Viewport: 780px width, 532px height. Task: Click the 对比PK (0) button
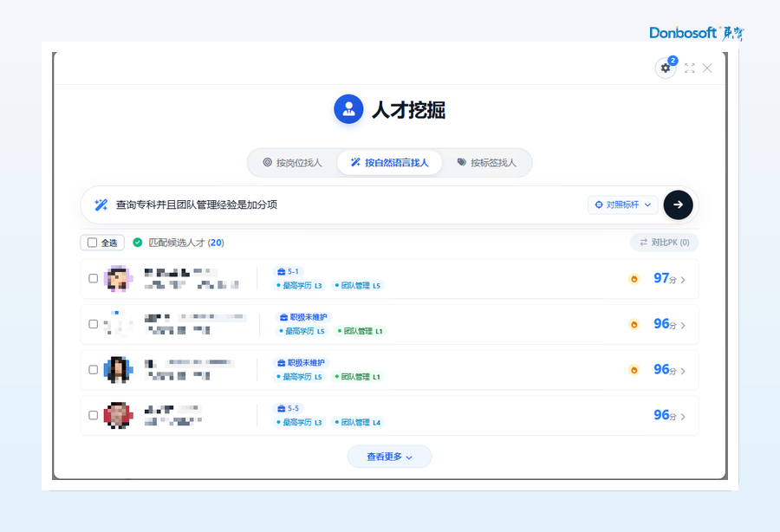[665, 243]
